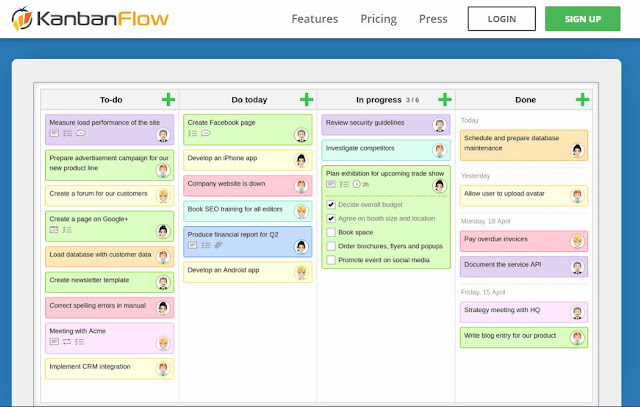Open Book SEO training for all editors card

248,211
